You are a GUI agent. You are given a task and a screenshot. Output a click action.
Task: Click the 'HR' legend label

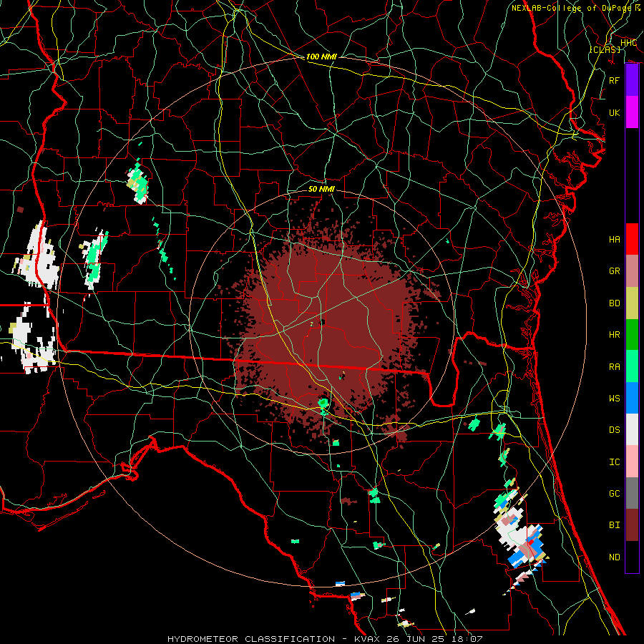click(x=615, y=335)
